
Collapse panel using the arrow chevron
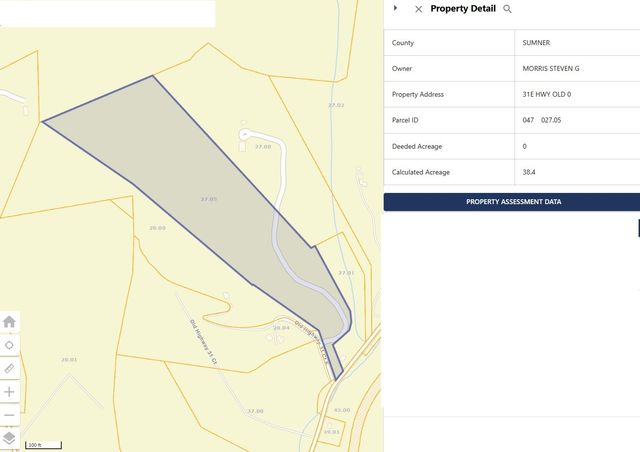click(x=396, y=8)
